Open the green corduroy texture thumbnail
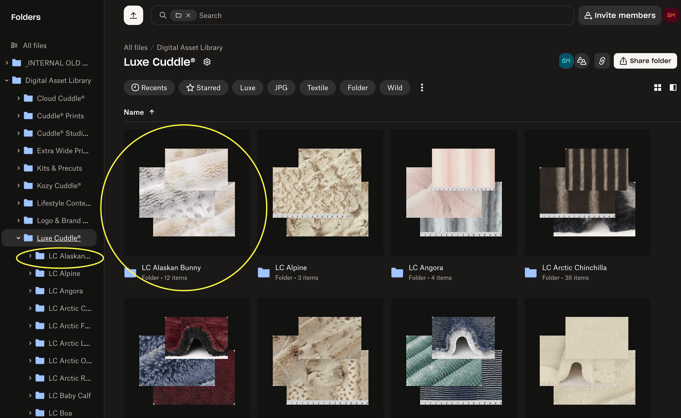The height and width of the screenshot is (418, 681). [454, 361]
